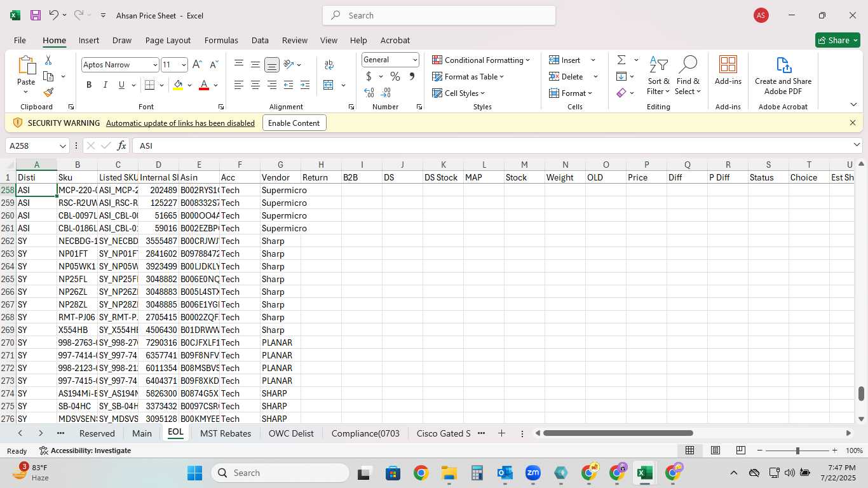Copy selection using the Copy icon
This screenshot has height=488, width=868.
(x=48, y=76)
